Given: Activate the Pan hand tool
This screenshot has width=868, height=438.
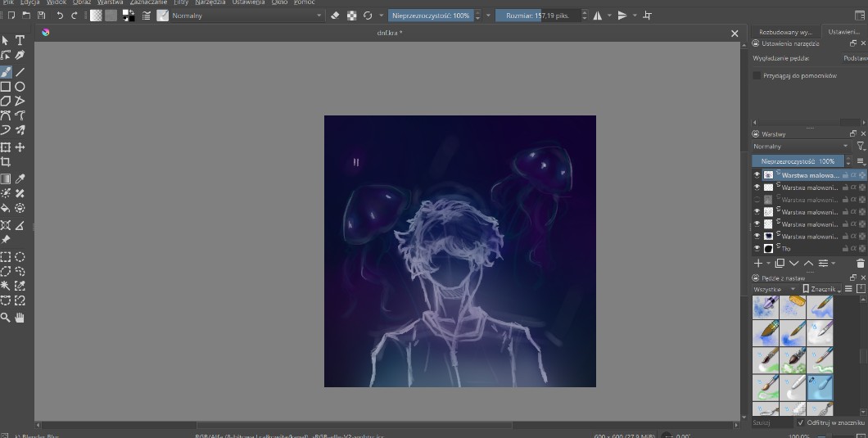Looking at the screenshot, I should click(20, 317).
